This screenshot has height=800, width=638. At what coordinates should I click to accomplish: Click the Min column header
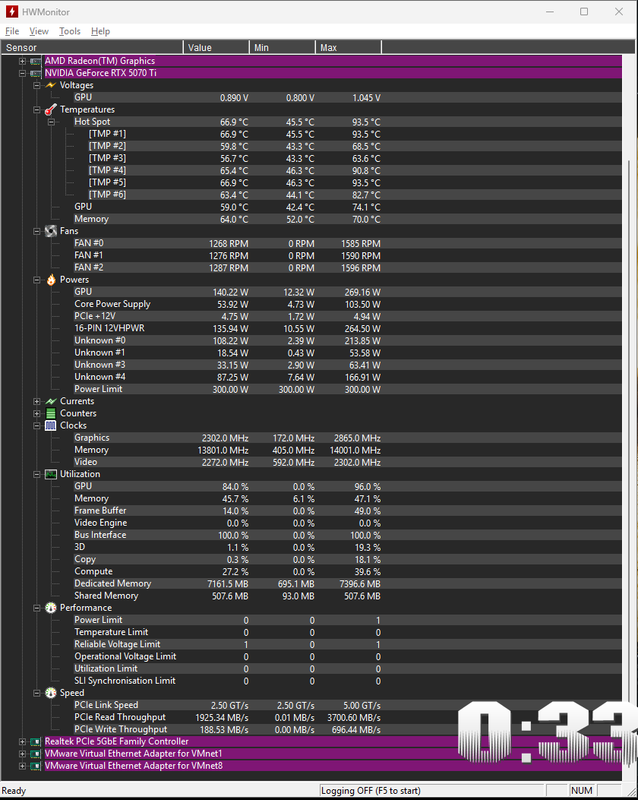[282, 47]
